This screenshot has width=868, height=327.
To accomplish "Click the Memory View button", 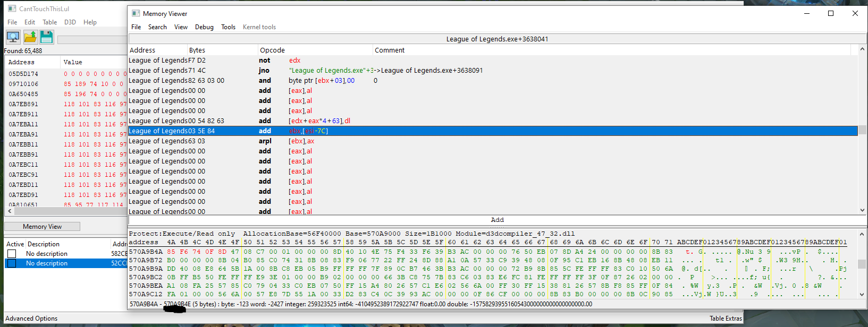I will [x=43, y=227].
